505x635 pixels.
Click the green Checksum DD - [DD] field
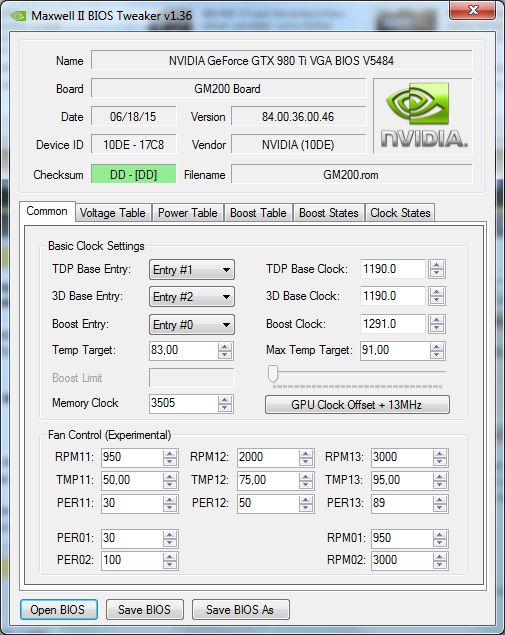pos(134,174)
